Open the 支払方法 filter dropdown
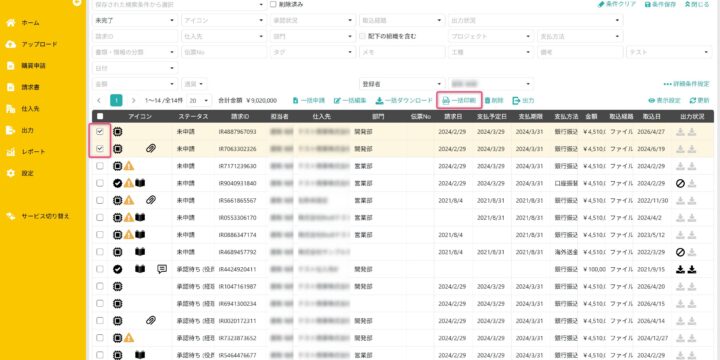 click(x=580, y=36)
